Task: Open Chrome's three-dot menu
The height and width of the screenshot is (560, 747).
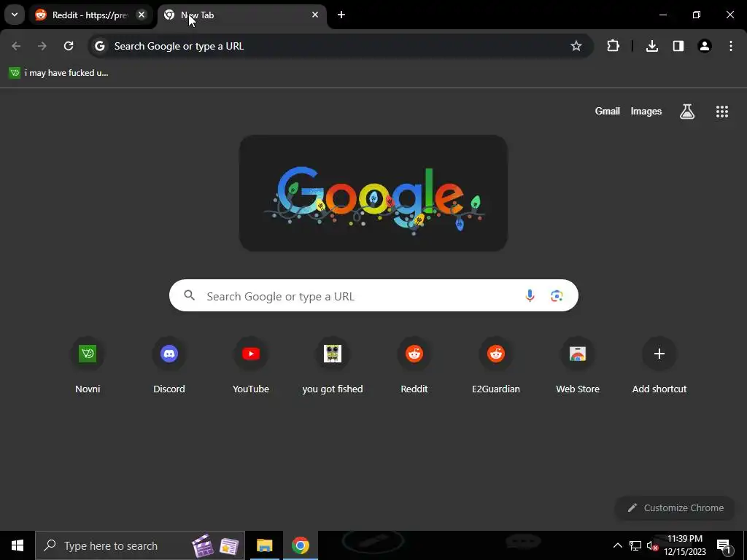Action: click(731, 46)
